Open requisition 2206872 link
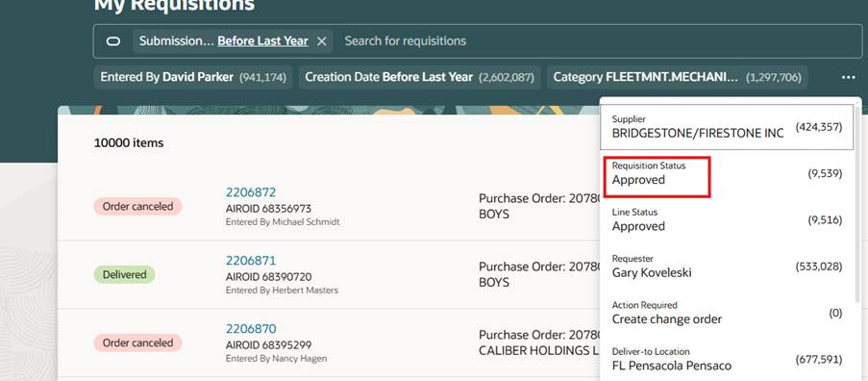868x381 pixels. click(x=251, y=192)
